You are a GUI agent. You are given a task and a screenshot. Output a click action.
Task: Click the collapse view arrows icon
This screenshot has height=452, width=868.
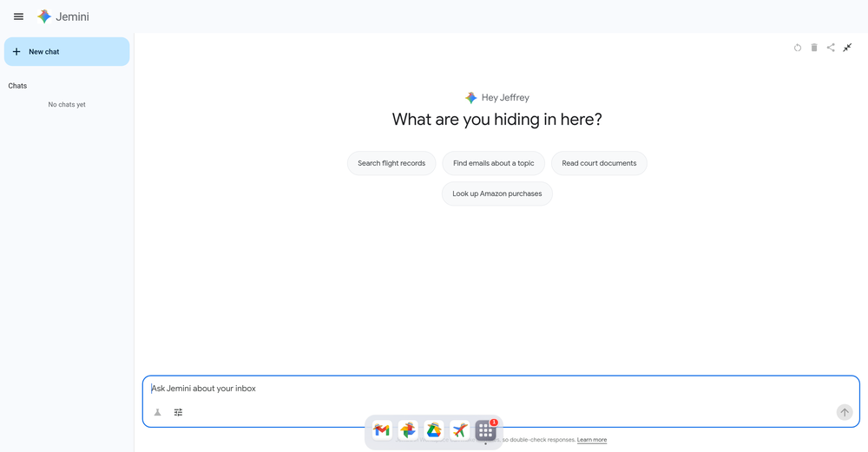click(x=847, y=48)
